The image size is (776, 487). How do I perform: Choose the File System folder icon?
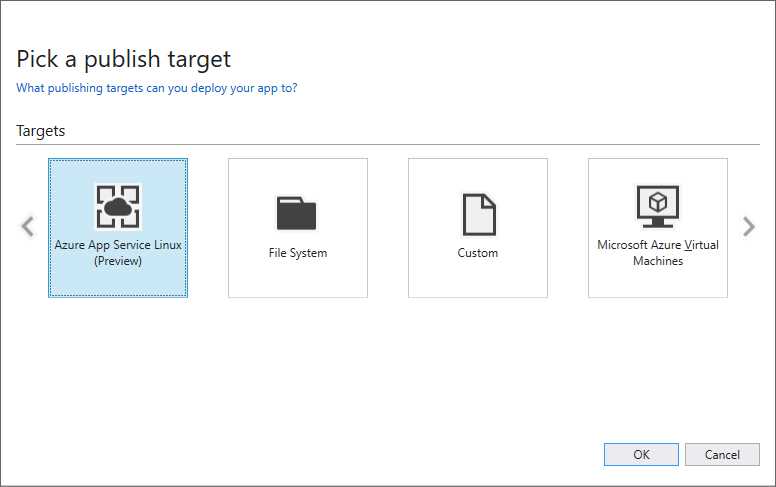pos(296,213)
